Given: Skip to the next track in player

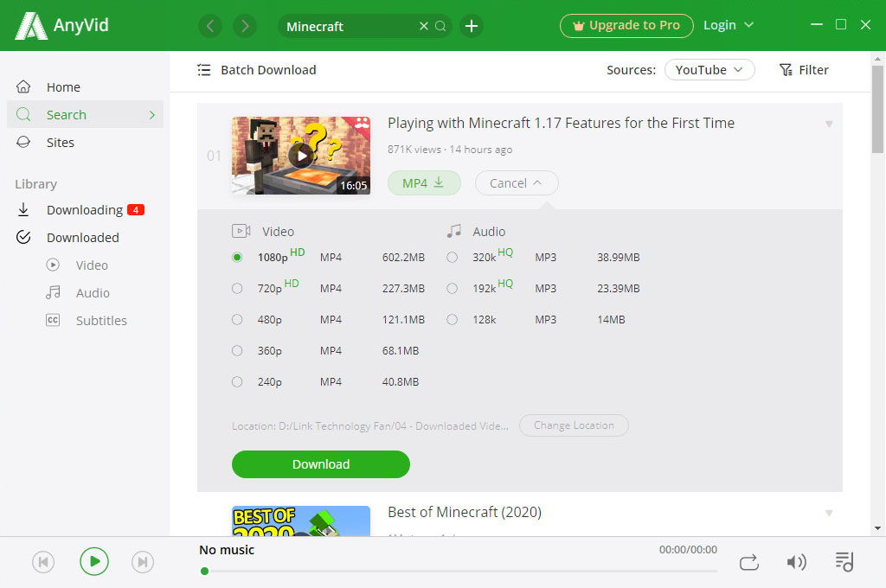Looking at the screenshot, I should click(143, 562).
